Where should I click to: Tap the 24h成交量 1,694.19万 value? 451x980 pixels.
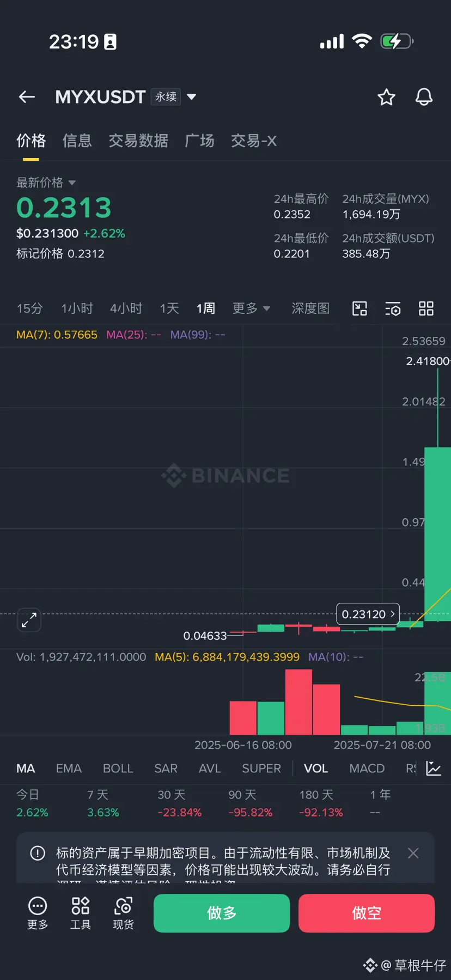point(371,214)
